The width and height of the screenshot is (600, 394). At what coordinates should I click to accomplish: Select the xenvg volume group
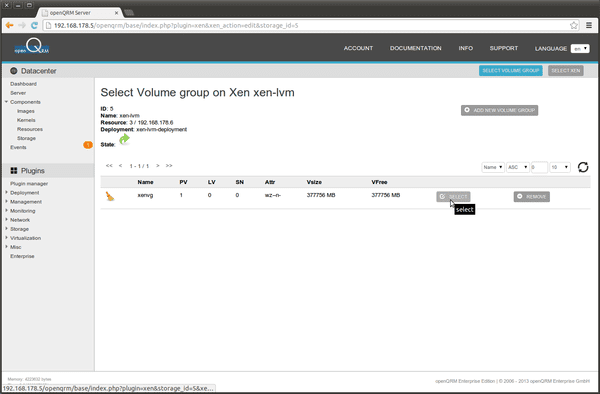pos(453,197)
